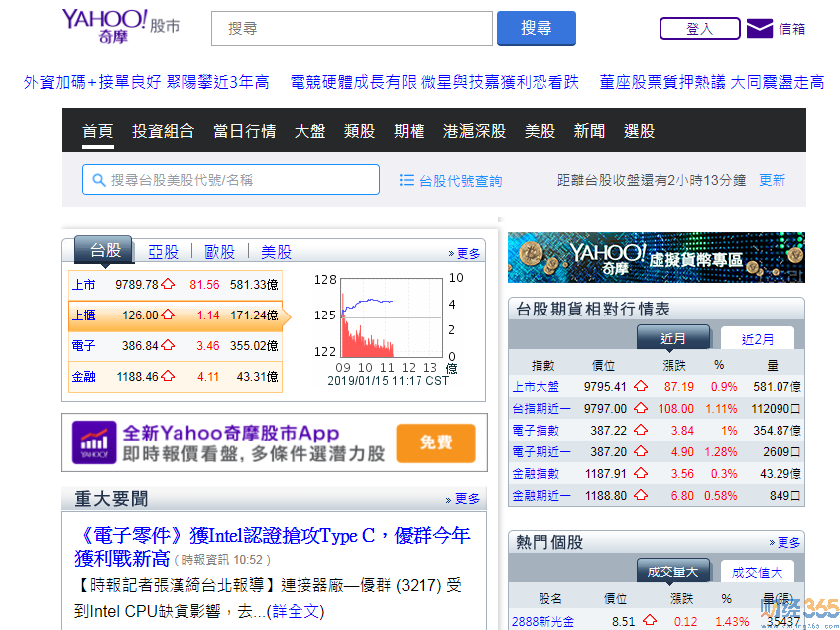Image resolution: width=840 pixels, height=630 pixels.
Task: Open 新聞 in the navigation bar
Action: point(589,131)
